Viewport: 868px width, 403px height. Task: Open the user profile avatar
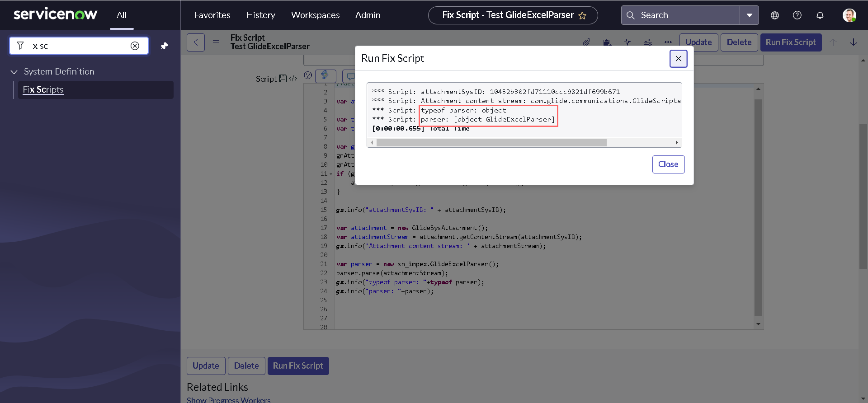[x=849, y=15]
